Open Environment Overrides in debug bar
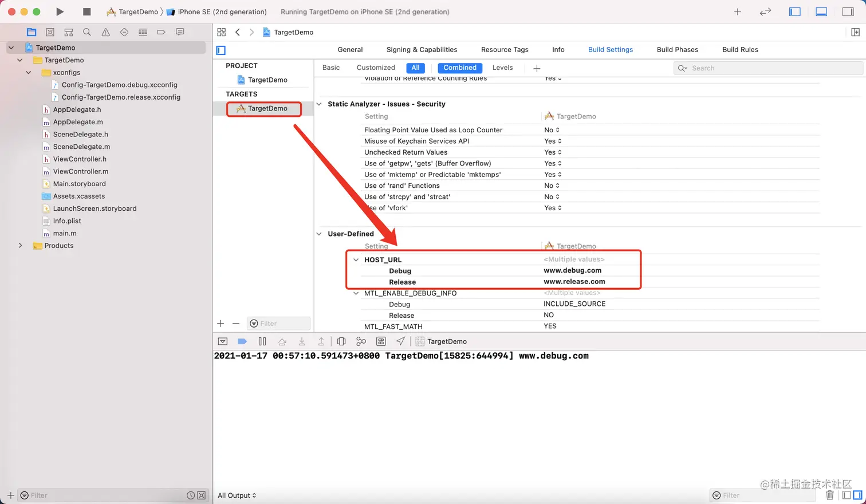The width and height of the screenshot is (866, 504). pyautogui.click(x=381, y=341)
